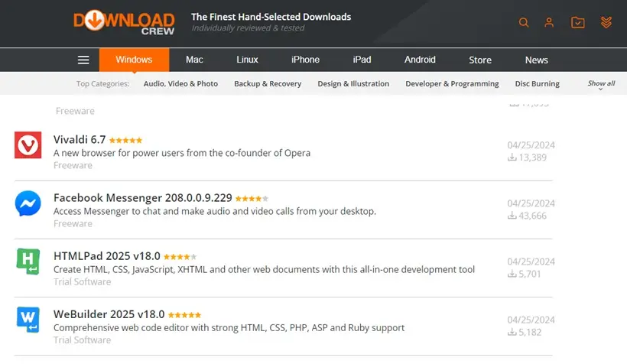The height and width of the screenshot is (364, 627).
Task: Click the download icon beside 43,666
Action: (x=512, y=216)
